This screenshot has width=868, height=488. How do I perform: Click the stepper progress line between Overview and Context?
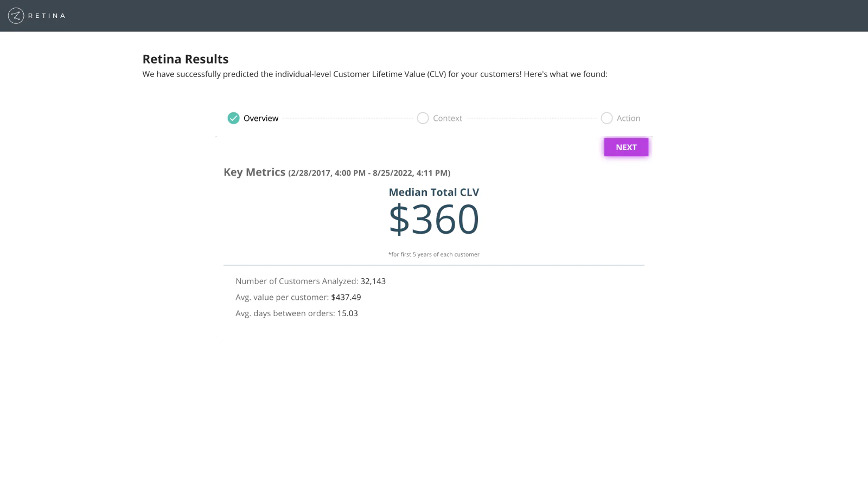coord(347,118)
